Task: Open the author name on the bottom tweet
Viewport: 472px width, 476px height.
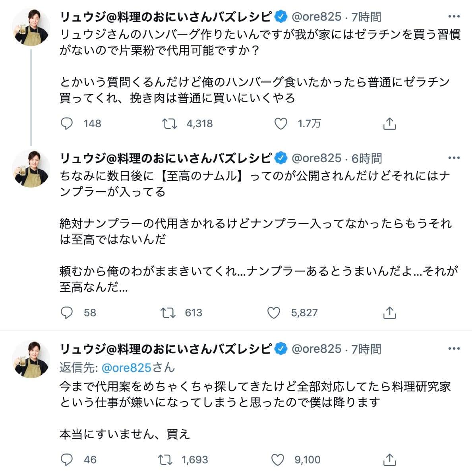Action: (166, 349)
